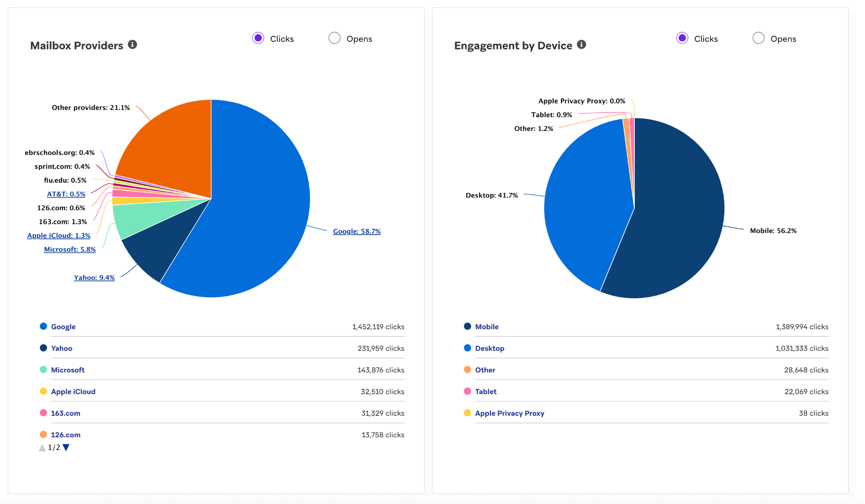Open the Google: 58.7% chart label link
865x504 pixels.
tap(356, 231)
